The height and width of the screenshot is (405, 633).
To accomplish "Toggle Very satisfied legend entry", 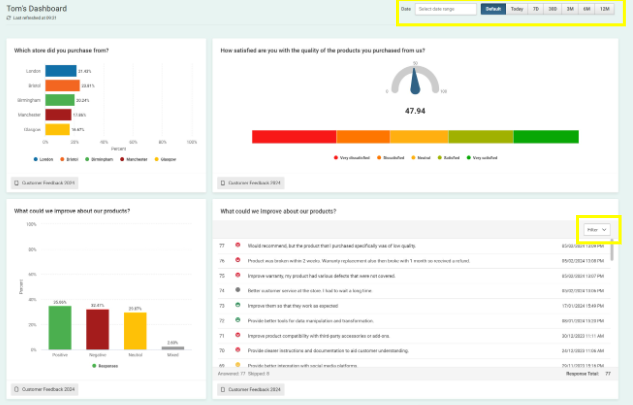I will [x=484, y=157].
